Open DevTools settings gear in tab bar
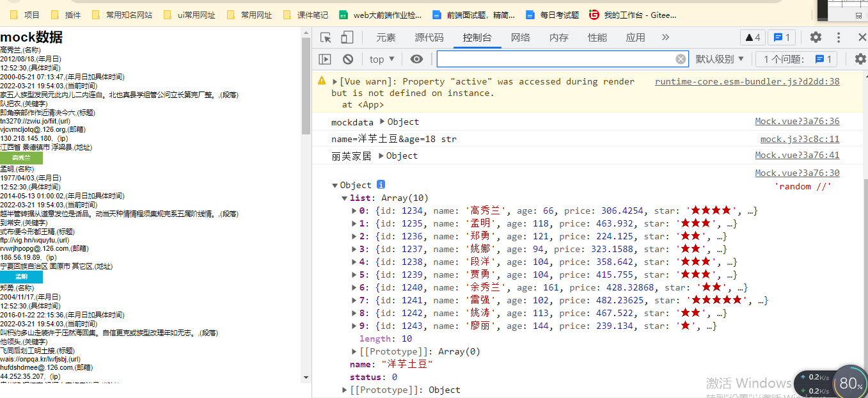 [x=816, y=38]
